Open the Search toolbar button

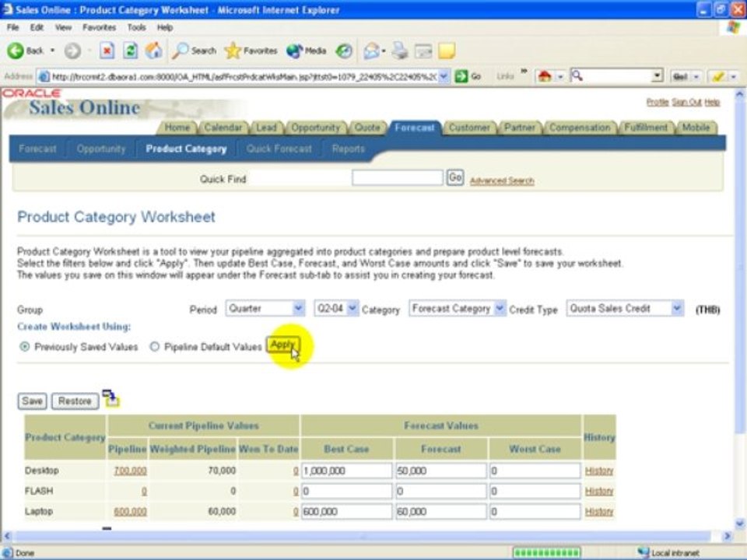[195, 51]
